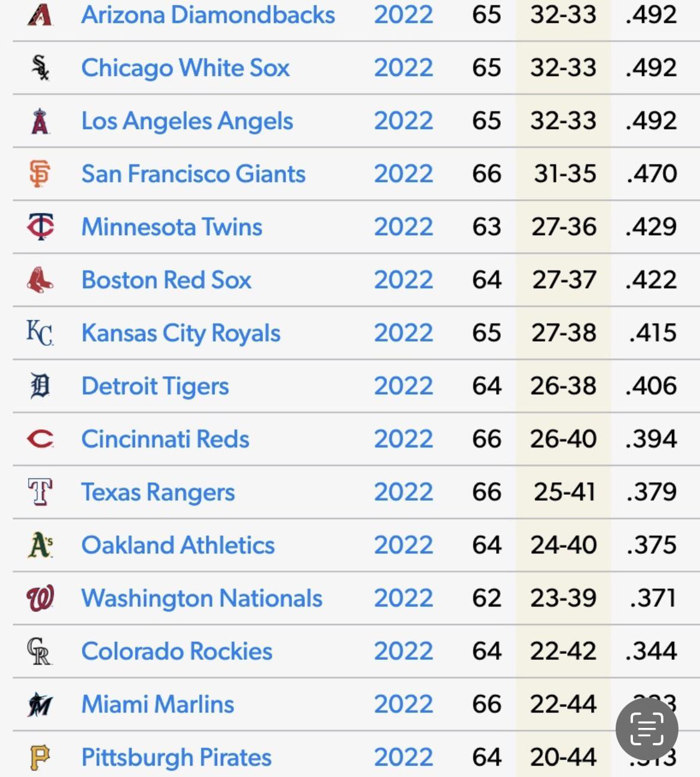Click the Boston Red Sox logo
This screenshot has width=700, height=777.
pyautogui.click(x=40, y=280)
